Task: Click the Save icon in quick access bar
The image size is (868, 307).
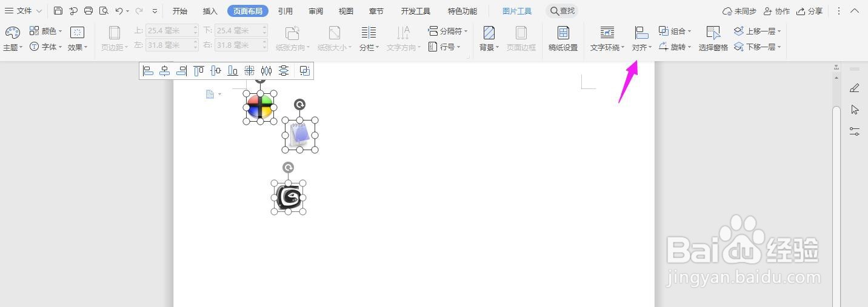Action: point(58,11)
